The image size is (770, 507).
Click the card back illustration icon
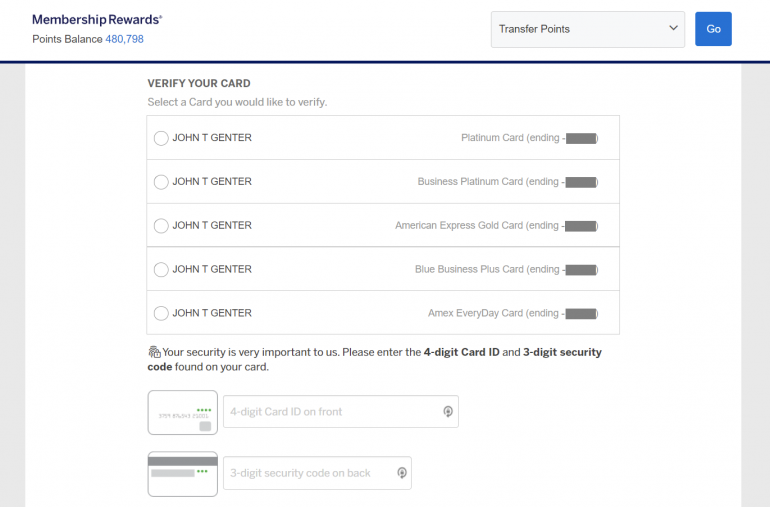pyautogui.click(x=182, y=473)
